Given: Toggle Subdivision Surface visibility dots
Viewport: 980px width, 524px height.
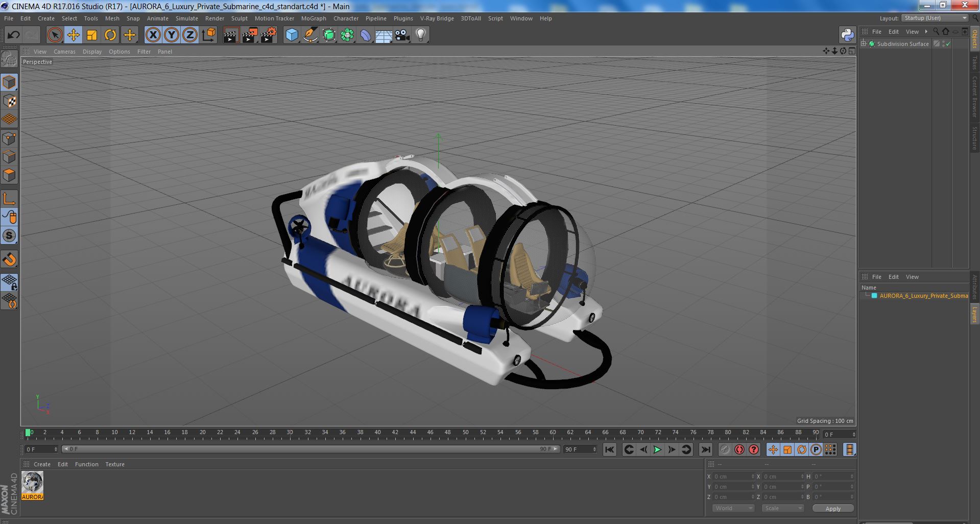Looking at the screenshot, I should [943, 44].
